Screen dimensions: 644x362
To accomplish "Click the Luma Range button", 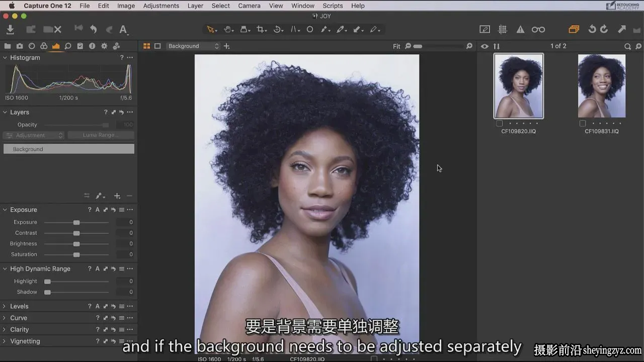I will coord(101,135).
